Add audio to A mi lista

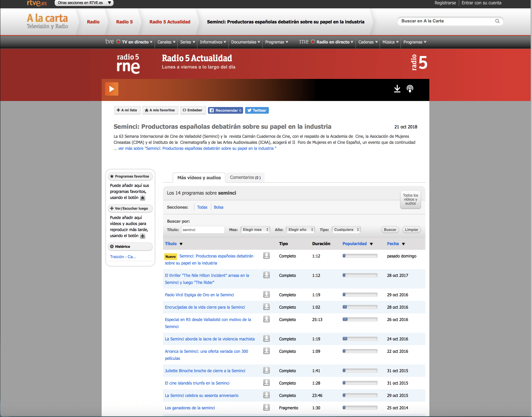(x=127, y=110)
